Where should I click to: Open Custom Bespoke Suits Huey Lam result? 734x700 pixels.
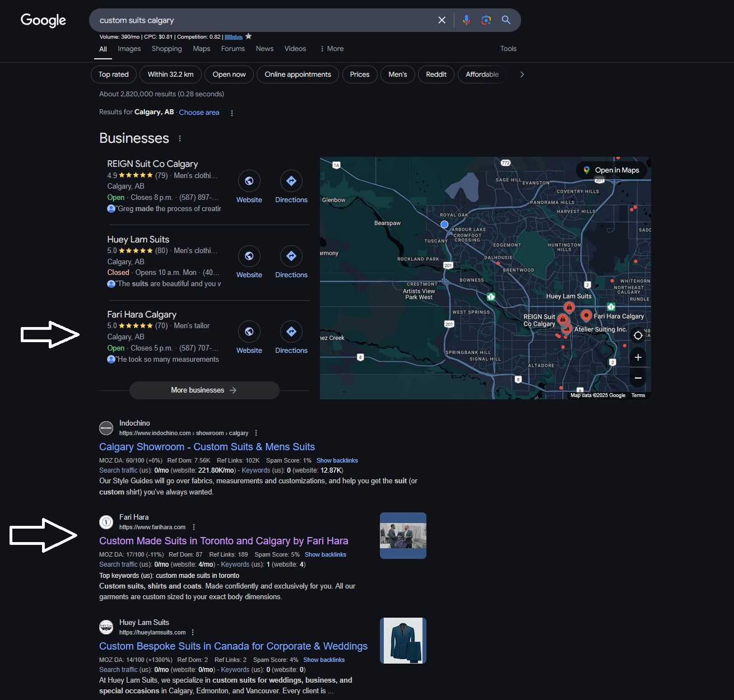(x=233, y=646)
